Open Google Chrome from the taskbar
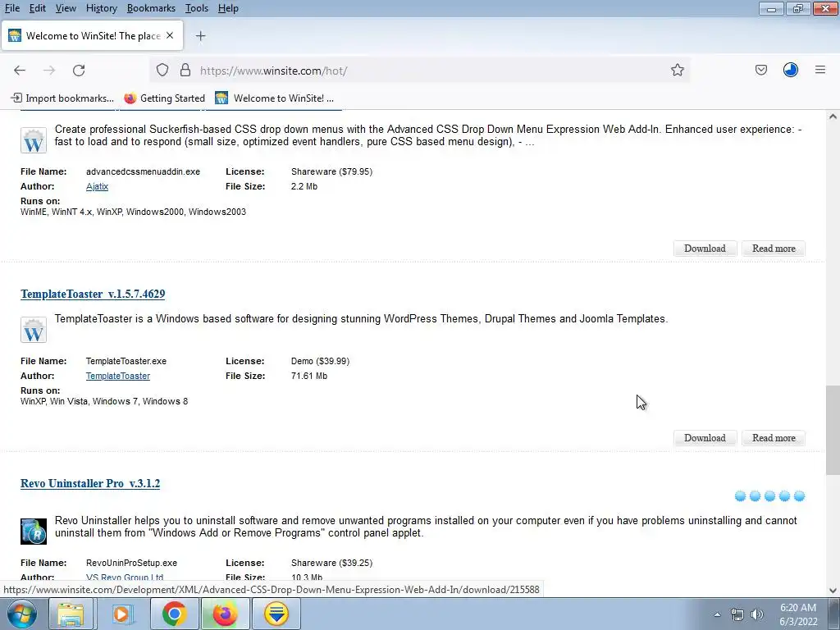The image size is (840, 630). tap(174, 614)
